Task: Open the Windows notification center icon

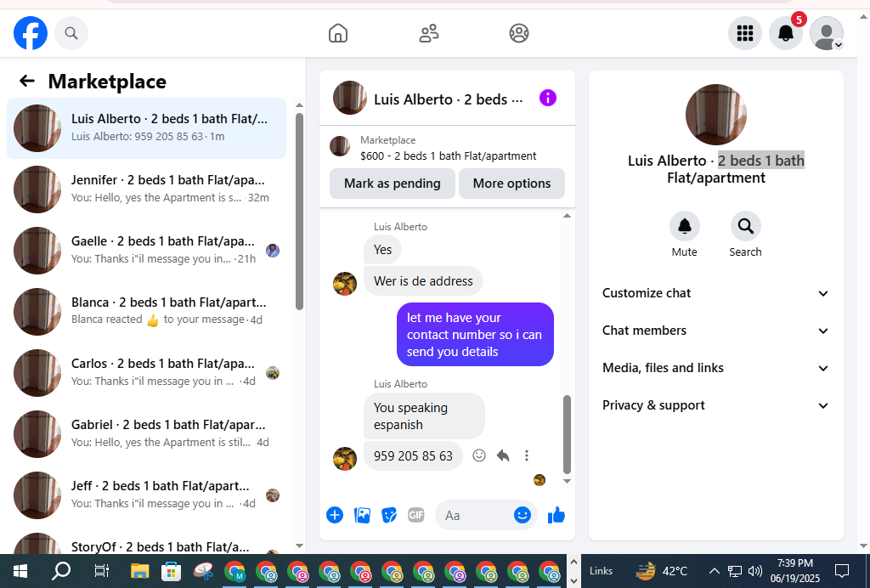Action: [x=842, y=571]
